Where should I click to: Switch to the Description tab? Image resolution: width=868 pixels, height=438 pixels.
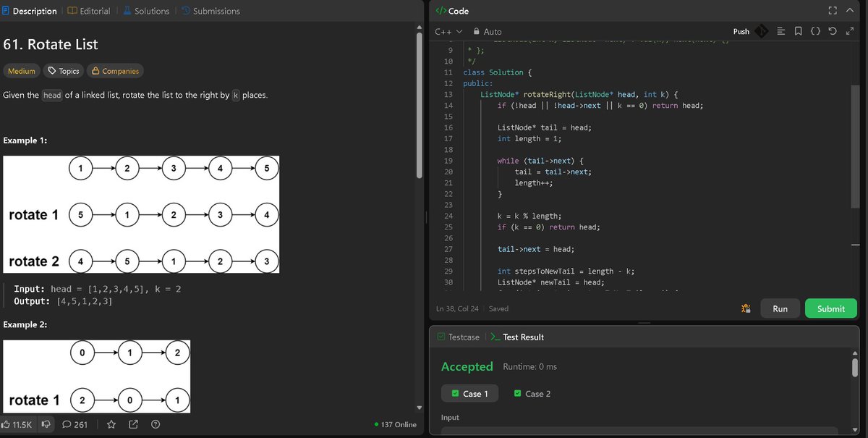[30, 11]
